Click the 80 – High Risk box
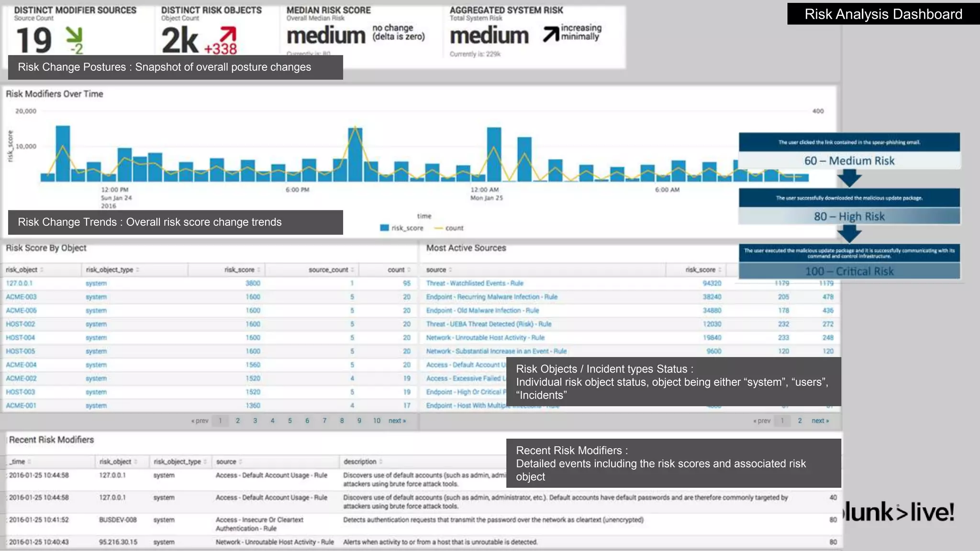980x551 pixels. (x=849, y=216)
